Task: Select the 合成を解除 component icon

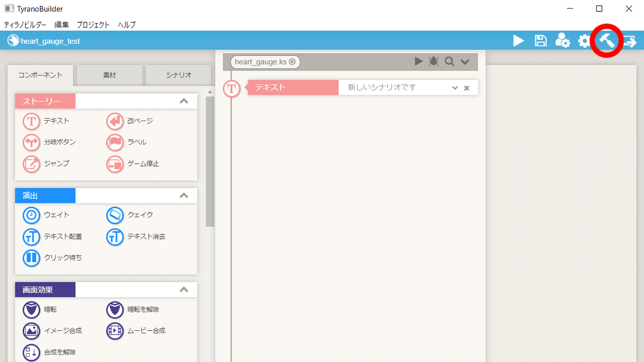Action: point(32,352)
